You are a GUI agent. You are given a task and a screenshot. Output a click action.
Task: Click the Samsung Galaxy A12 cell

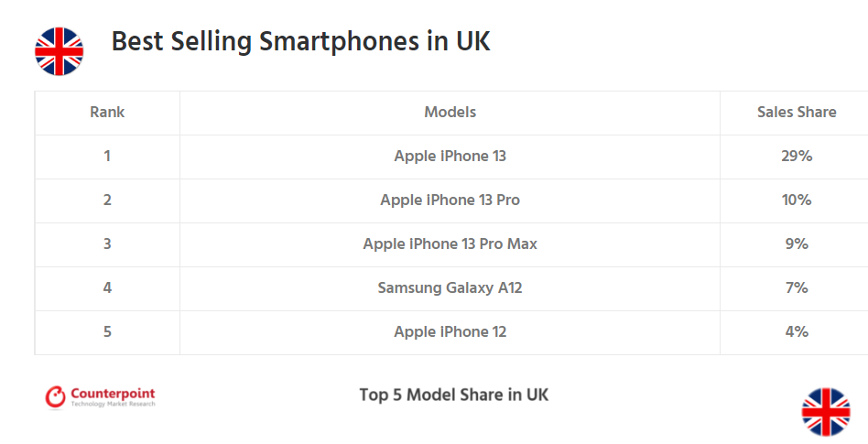[450, 288]
